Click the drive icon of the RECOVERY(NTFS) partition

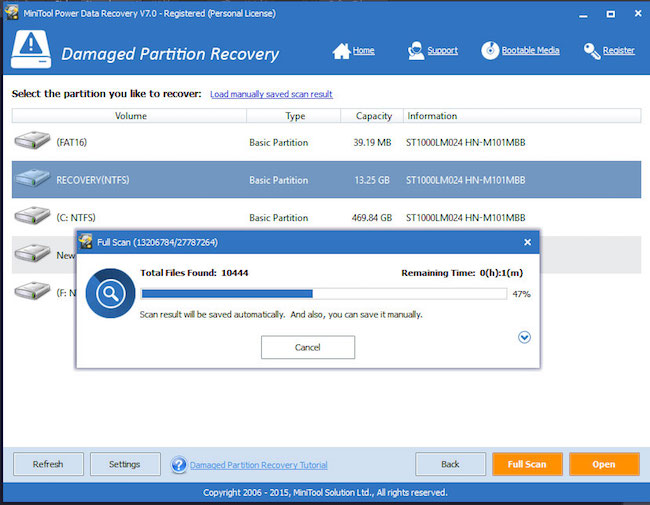click(x=32, y=178)
